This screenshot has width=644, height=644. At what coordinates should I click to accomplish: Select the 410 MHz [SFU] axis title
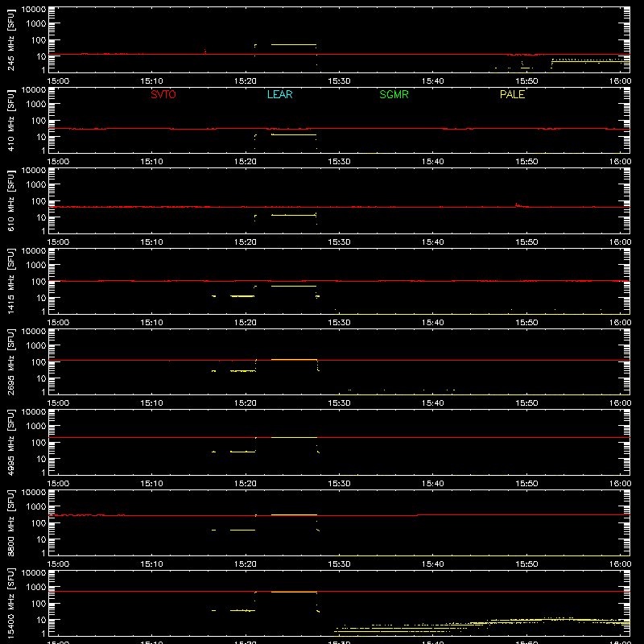10,120
